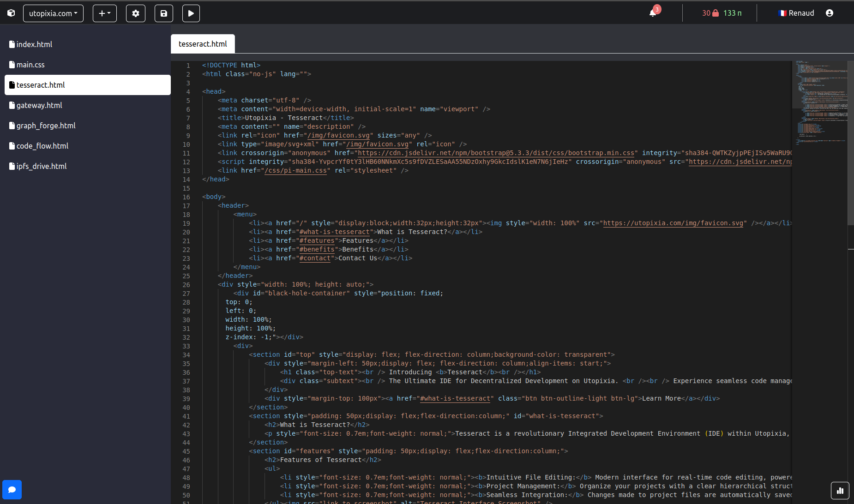
Task: Click the red lock icon next to 30
Action: [716, 13]
